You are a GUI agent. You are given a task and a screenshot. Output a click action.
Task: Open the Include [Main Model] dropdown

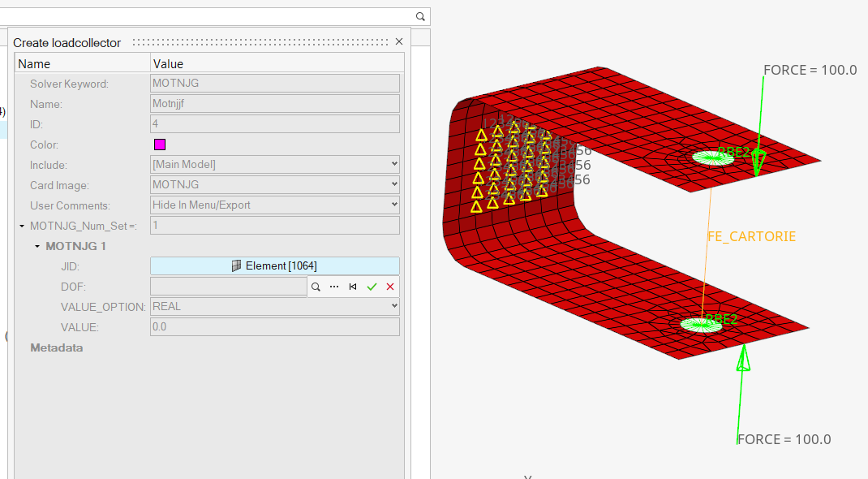point(274,165)
